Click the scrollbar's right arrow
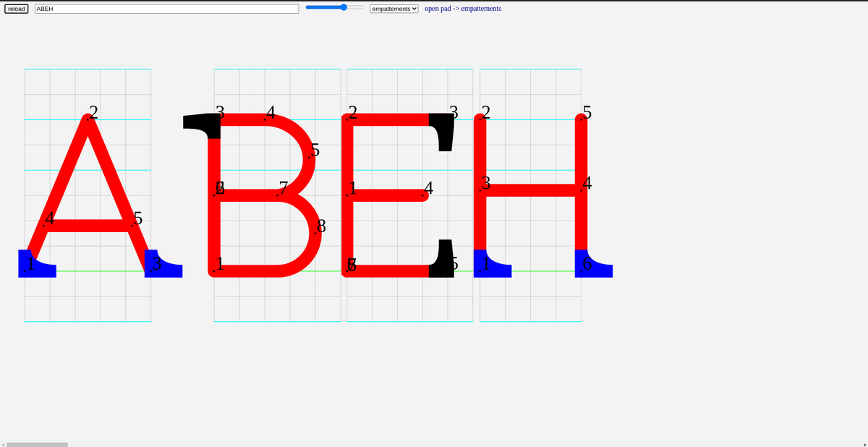 pos(864,444)
